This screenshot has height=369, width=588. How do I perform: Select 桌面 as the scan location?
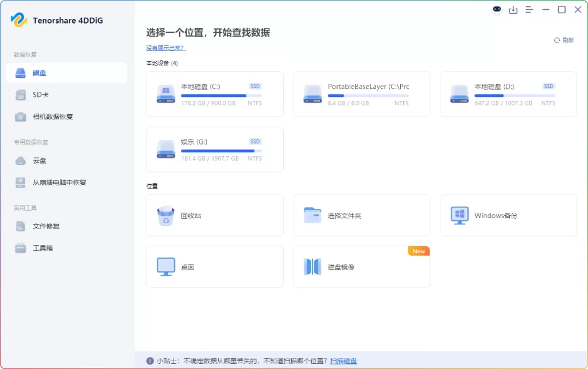(215, 266)
